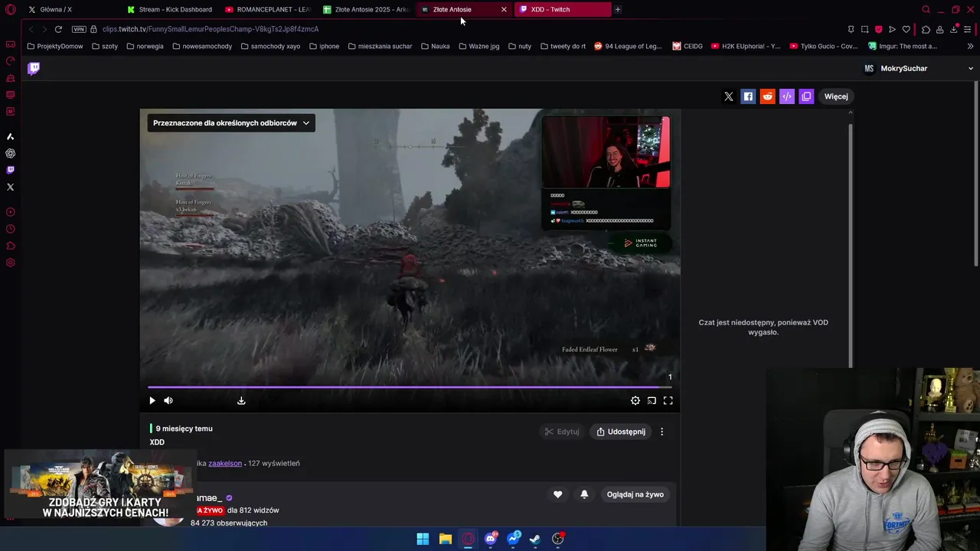Click the Twitch logo in header

(34, 68)
